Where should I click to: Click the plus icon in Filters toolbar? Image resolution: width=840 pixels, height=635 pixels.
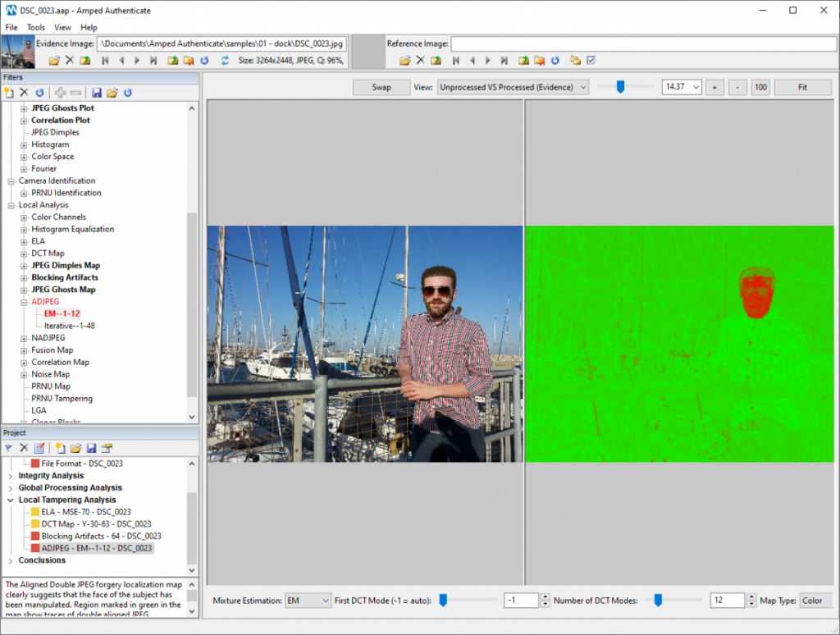tap(60, 93)
